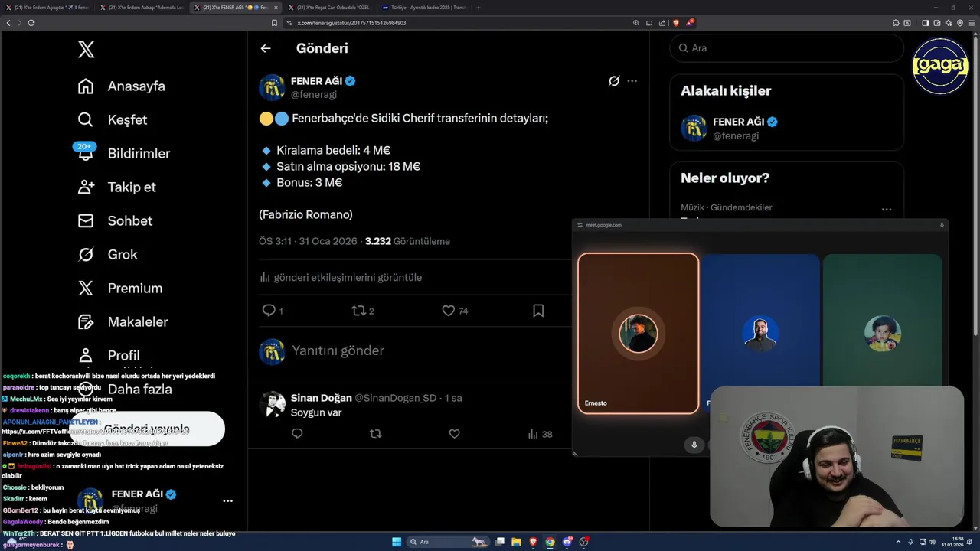Click the @feneragi handle on the post
980x551 pixels.
[x=314, y=94]
